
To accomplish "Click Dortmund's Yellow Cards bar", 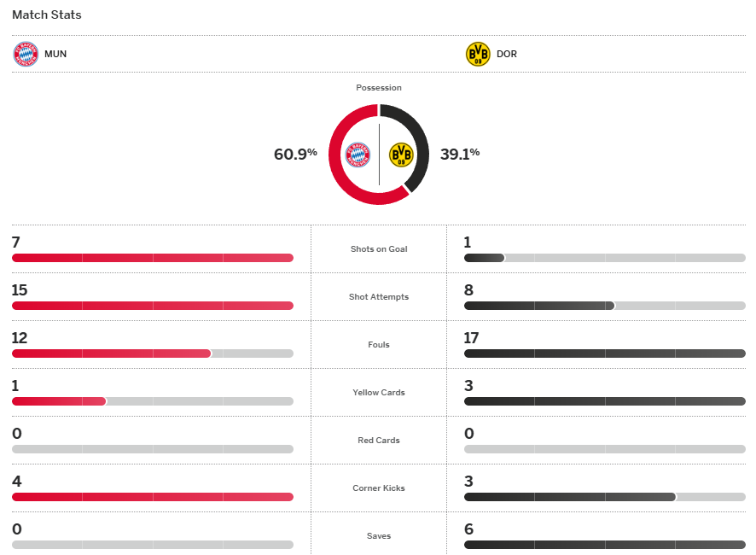I will (604, 401).
